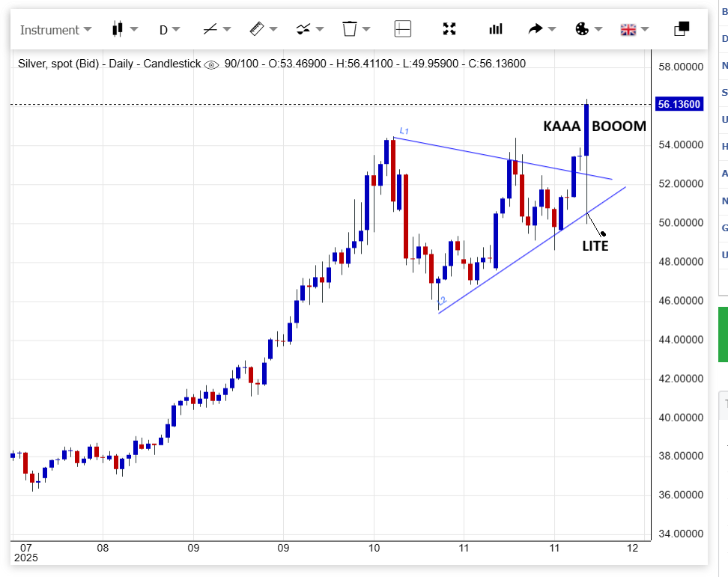Click the share arrow icon
This screenshot has height=577, width=728.
click(x=535, y=29)
